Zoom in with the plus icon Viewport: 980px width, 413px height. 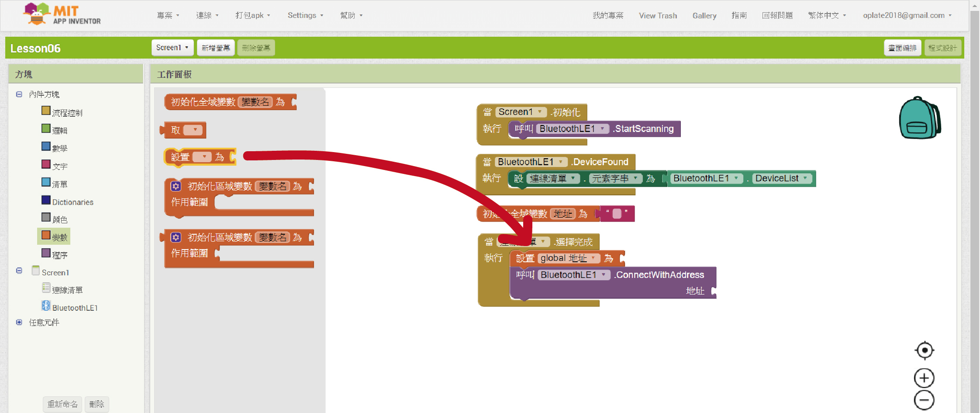tap(924, 378)
